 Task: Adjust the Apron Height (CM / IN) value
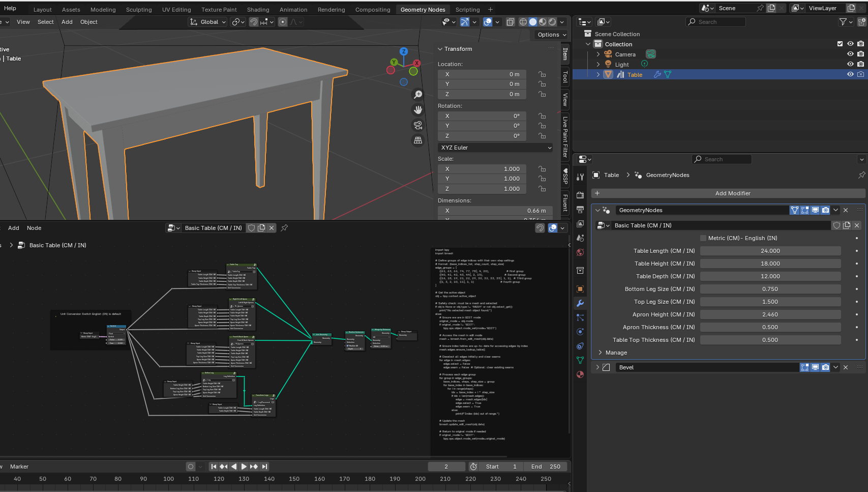770,314
